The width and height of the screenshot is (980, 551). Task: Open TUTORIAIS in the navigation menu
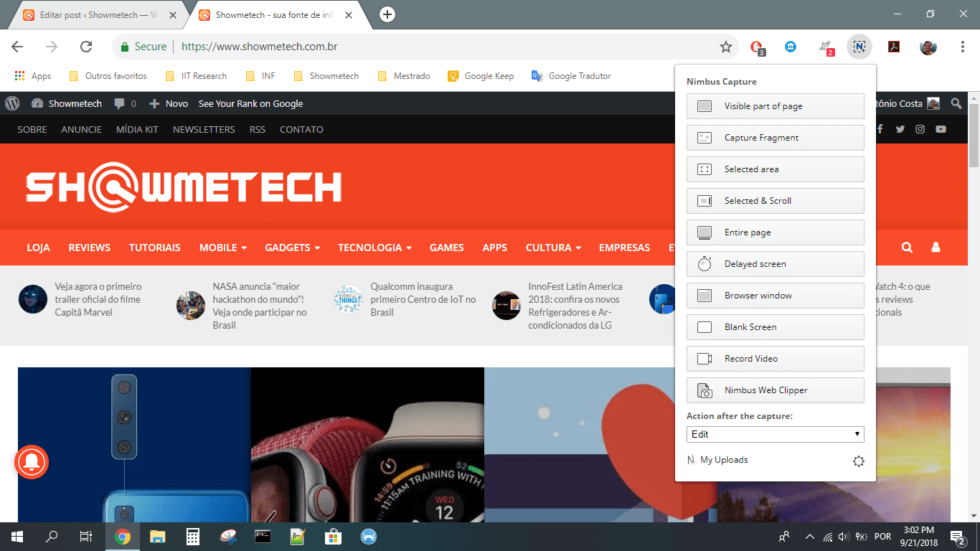[x=155, y=248]
